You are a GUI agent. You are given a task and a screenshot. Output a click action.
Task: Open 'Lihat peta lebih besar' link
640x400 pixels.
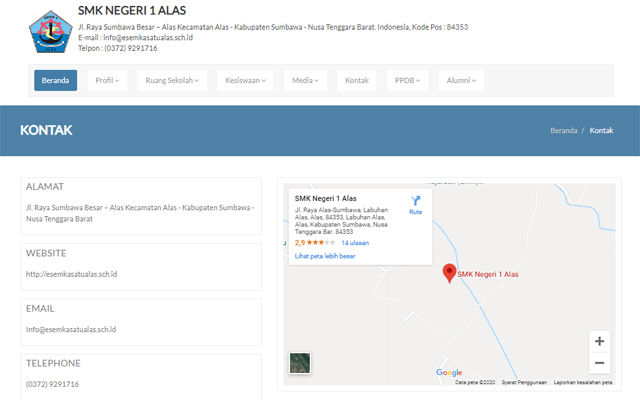click(325, 256)
